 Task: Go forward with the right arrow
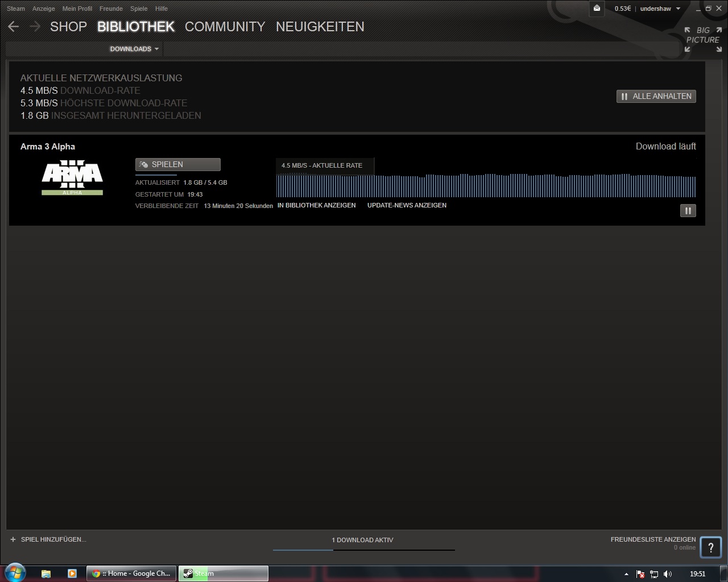point(35,27)
